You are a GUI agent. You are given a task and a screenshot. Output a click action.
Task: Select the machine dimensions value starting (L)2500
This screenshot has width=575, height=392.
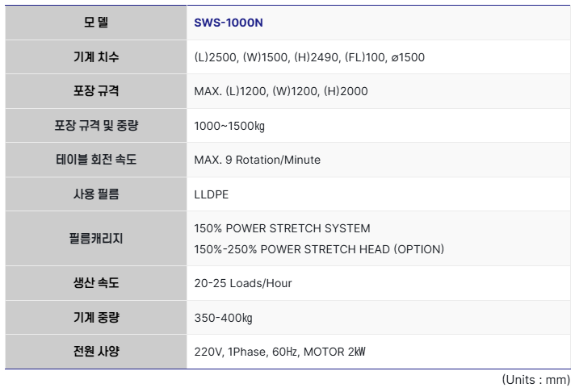point(309,57)
